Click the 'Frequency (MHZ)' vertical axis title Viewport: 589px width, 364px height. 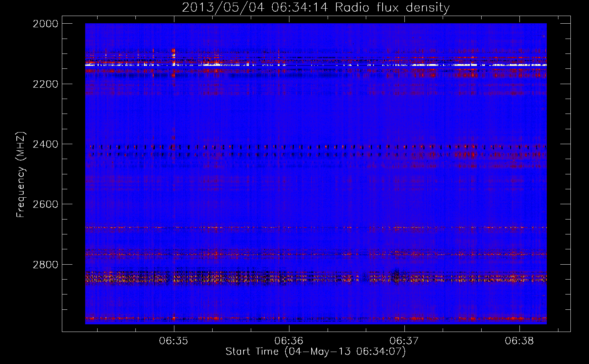point(21,175)
